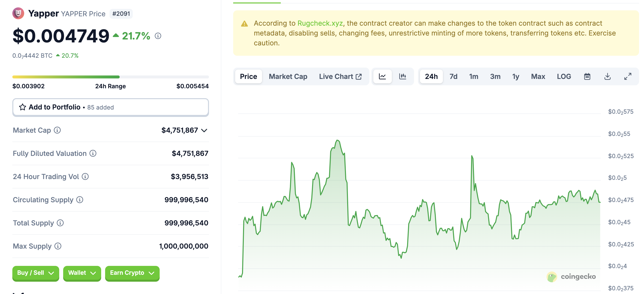Switch chart timeframe to 7d
The image size is (644, 294).
point(453,76)
